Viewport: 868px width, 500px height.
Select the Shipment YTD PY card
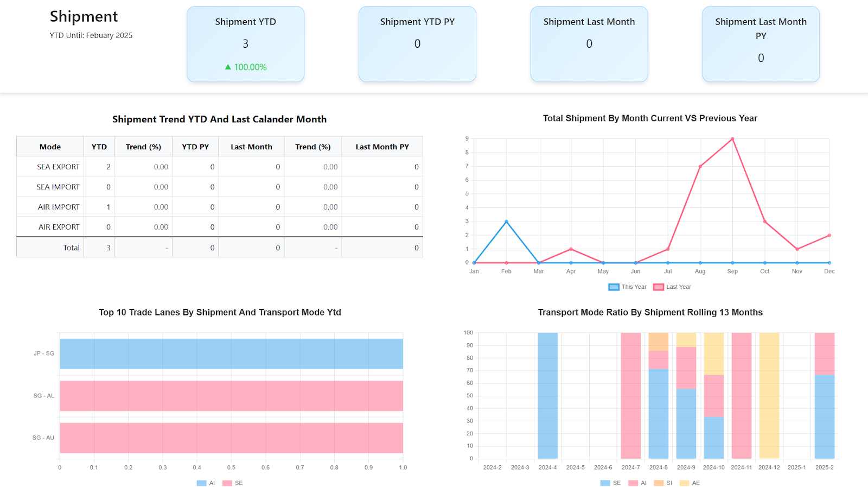click(x=417, y=45)
